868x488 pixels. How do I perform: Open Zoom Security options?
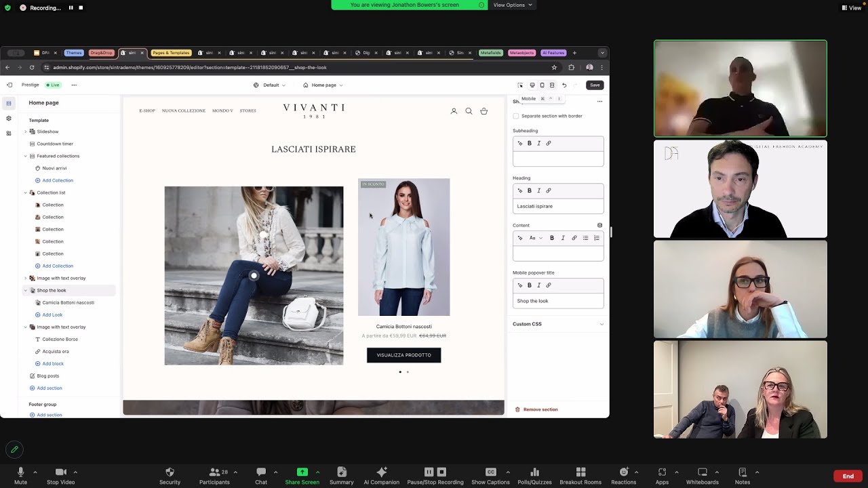[x=170, y=476]
